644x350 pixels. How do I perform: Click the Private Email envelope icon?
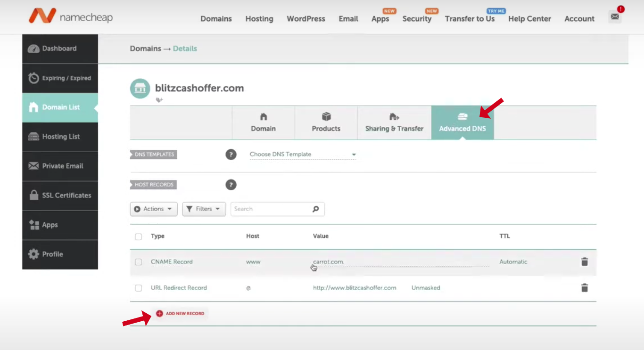click(33, 166)
